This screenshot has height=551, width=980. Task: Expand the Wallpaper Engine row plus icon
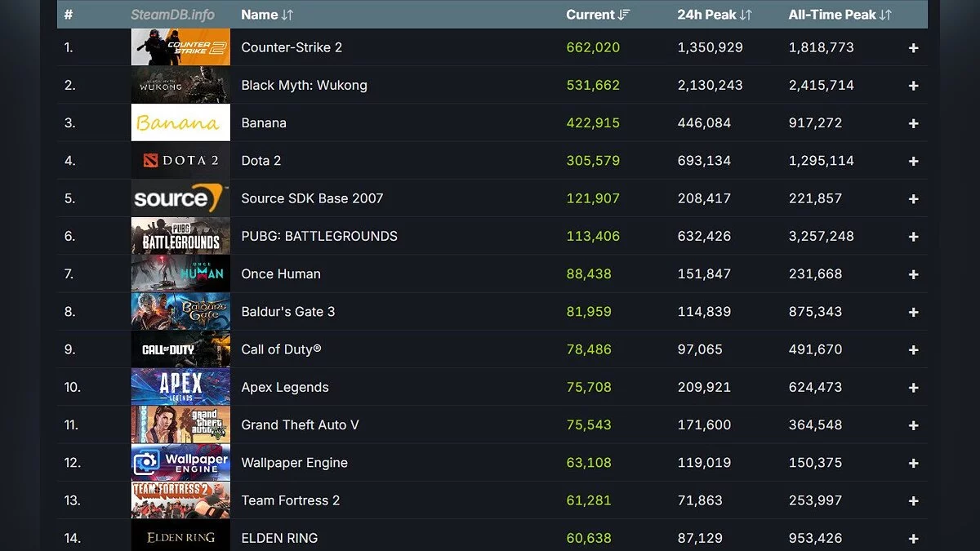tap(913, 463)
